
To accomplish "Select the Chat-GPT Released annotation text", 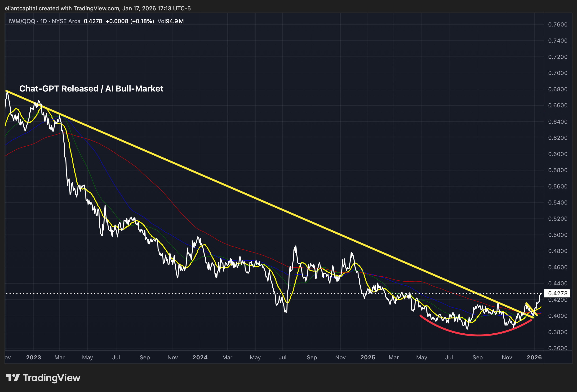I will pos(91,89).
